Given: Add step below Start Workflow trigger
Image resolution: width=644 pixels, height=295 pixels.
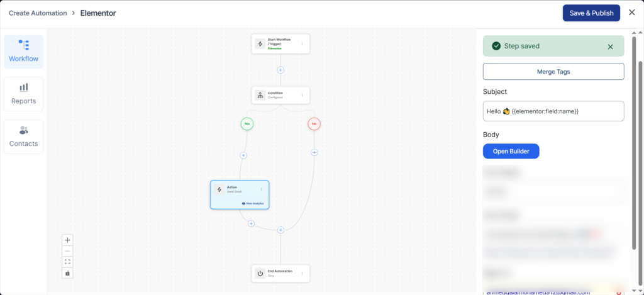Looking at the screenshot, I should (280, 70).
